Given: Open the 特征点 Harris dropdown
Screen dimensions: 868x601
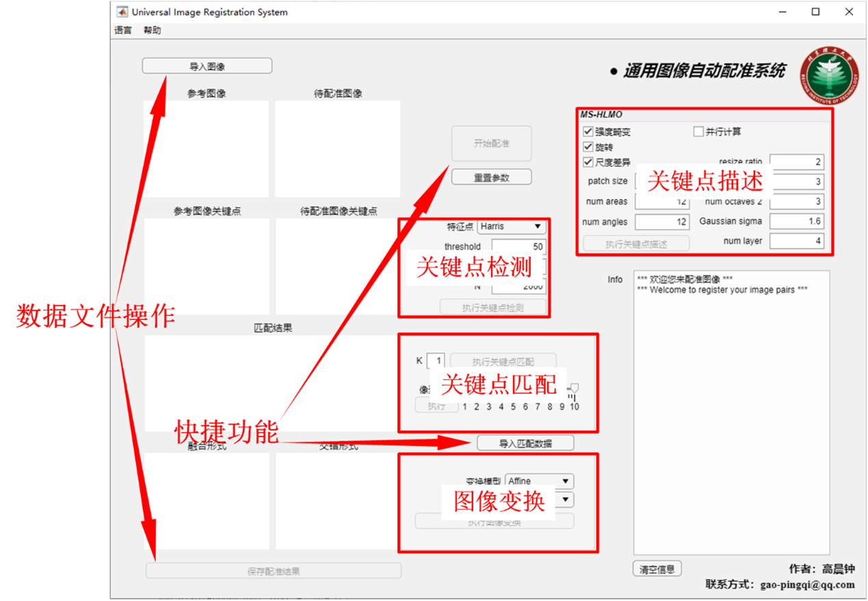Looking at the screenshot, I should point(511,226).
